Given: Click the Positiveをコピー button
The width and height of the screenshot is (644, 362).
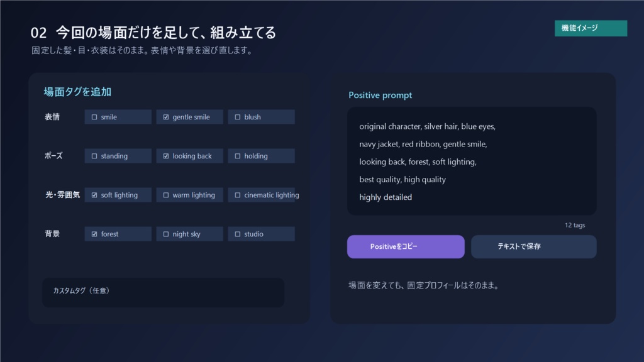Looking at the screenshot, I should pyautogui.click(x=406, y=246).
